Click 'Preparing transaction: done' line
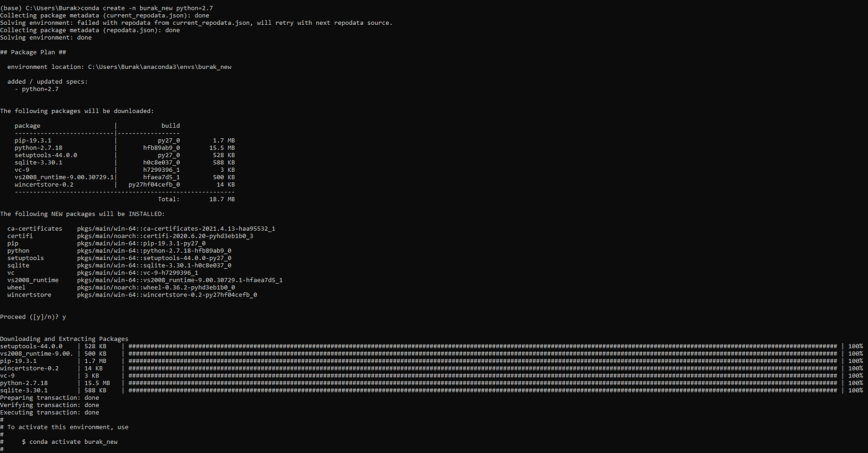Screen dimensions: 868x453 (50, 398)
